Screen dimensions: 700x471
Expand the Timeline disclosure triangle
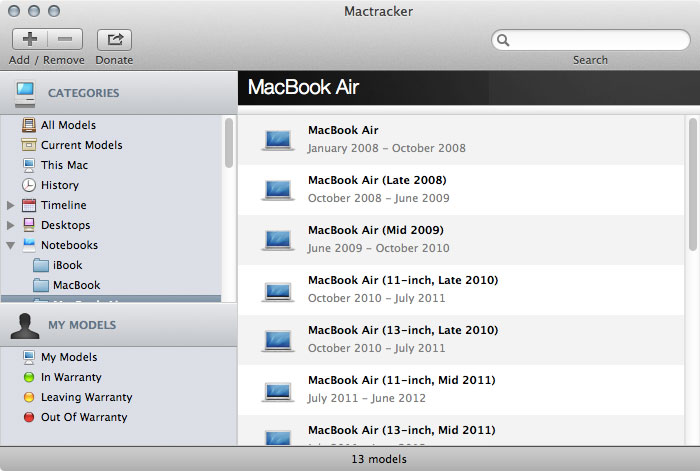tap(11, 205)
